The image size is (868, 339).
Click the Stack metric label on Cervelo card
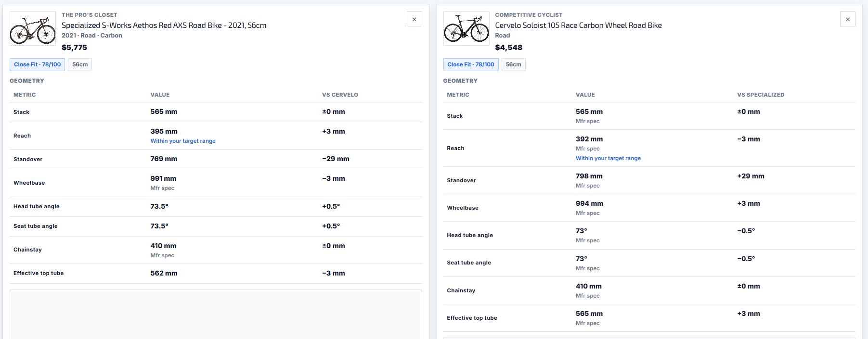point(454,116)
